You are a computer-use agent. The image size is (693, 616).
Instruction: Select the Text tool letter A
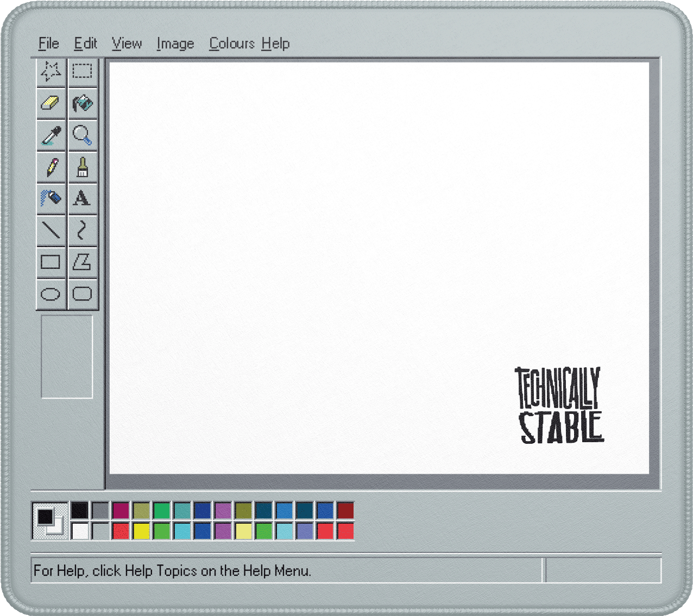[83, 198]
